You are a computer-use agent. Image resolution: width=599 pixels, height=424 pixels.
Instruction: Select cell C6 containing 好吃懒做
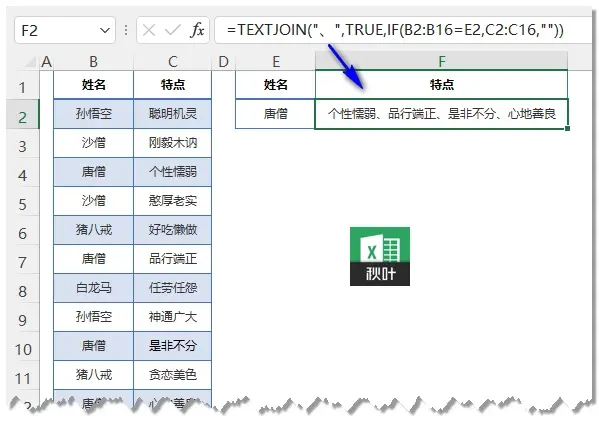coord(173,230)
